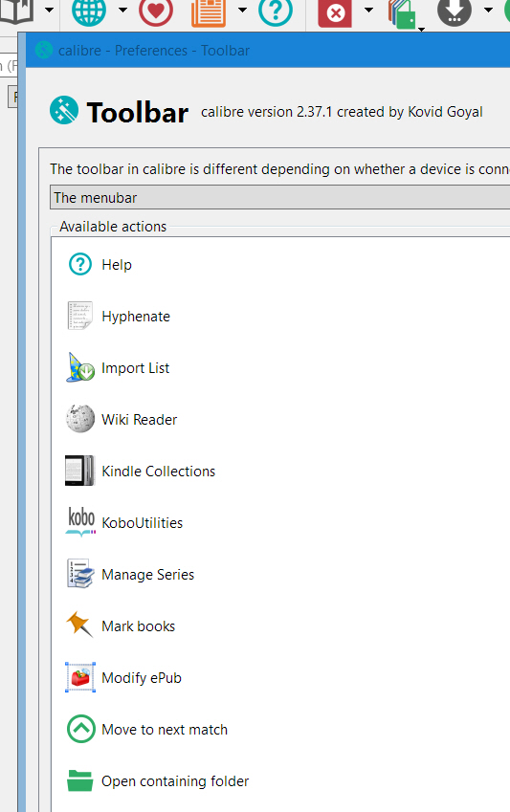Screen dimensions: 510x812
Task: Choose the Manage Series books icon
Action: point(80,574)
